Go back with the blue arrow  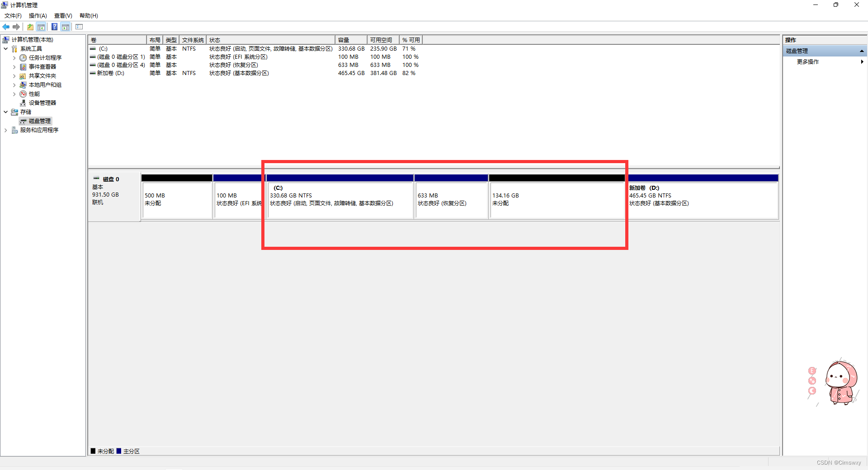click(6, 27)
